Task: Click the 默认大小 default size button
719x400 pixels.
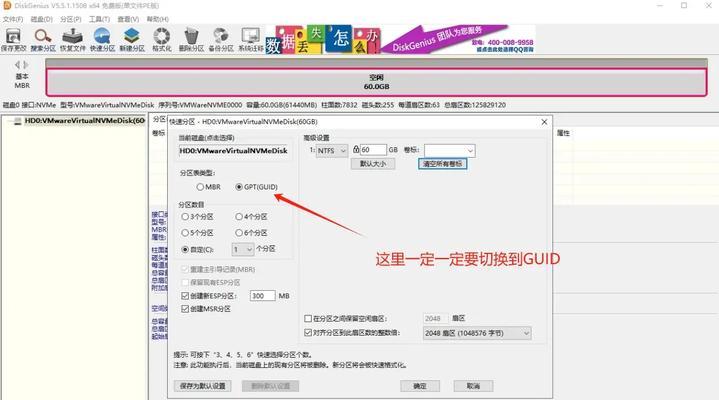Action: point(373,164)
